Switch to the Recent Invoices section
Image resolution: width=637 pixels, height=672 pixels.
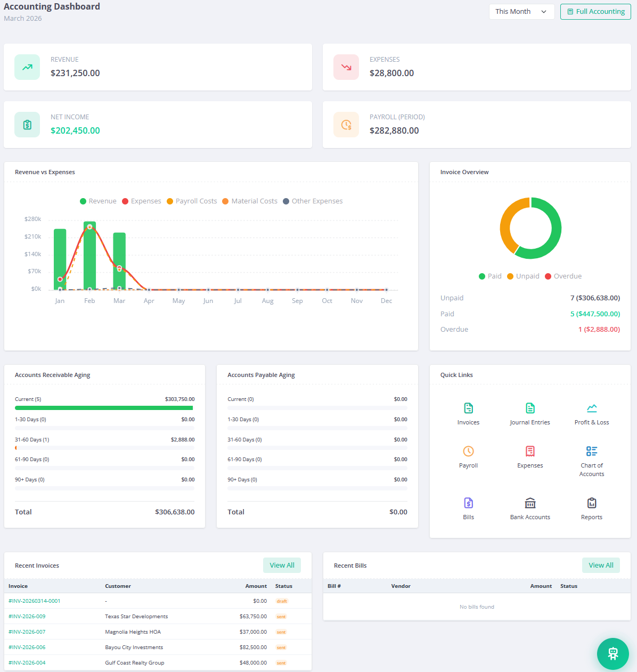[x=37, y=566]
